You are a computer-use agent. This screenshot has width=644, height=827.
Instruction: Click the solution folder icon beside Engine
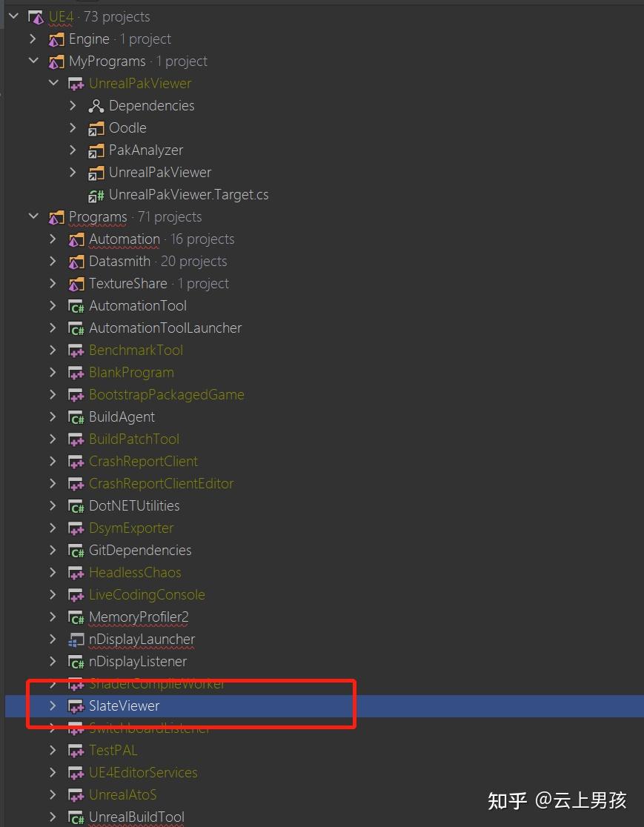[x=56, y=39]
